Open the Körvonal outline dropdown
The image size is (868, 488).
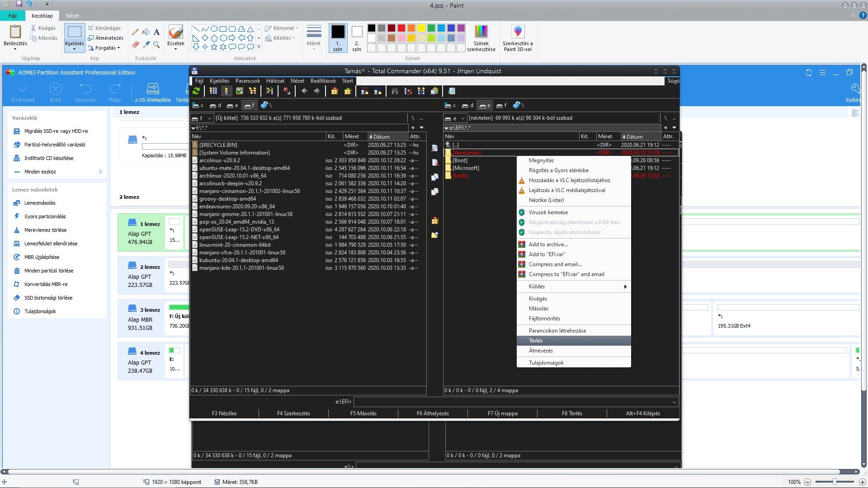click(281, 28)
